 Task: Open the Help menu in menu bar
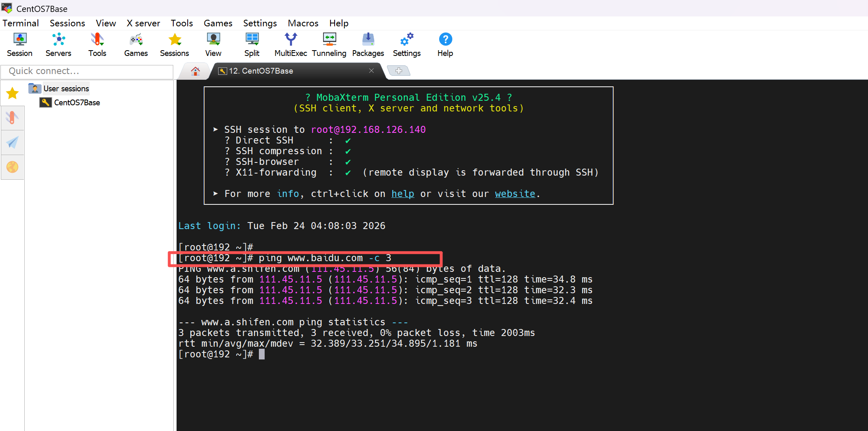click(x=339, y=23)
